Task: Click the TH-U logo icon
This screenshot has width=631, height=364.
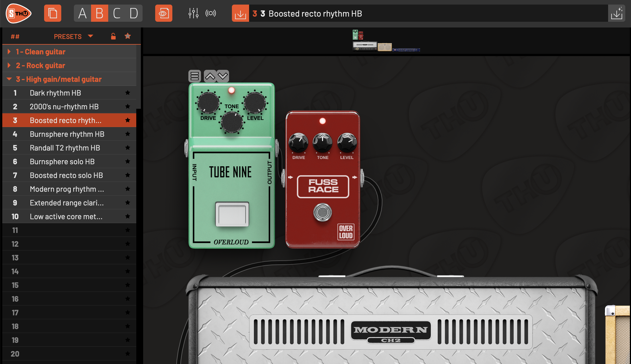Action: tap(19, 13)
